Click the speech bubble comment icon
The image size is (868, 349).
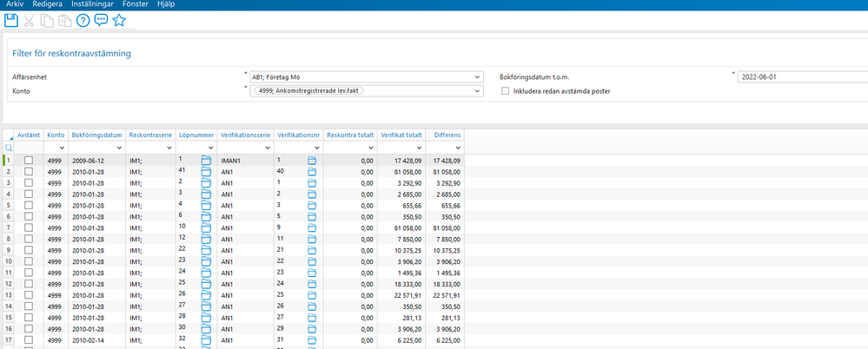click(x=102, y=20)
